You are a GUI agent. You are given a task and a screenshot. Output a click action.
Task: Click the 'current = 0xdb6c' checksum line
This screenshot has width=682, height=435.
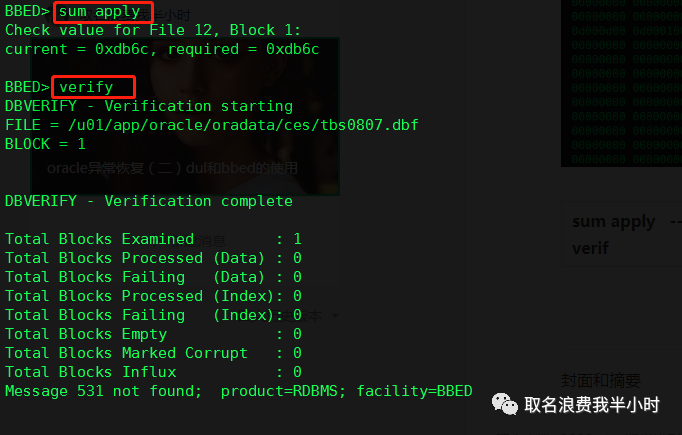(162, 49)
